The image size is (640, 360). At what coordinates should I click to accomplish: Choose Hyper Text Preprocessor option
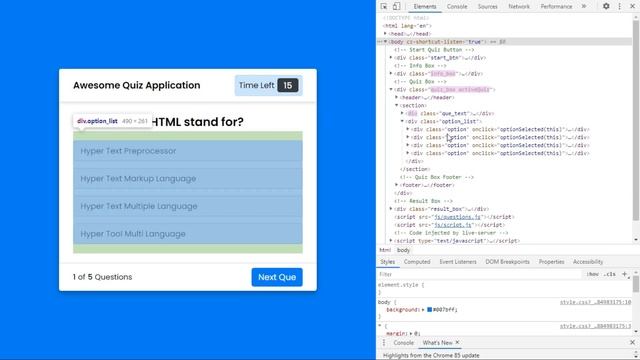188,151
